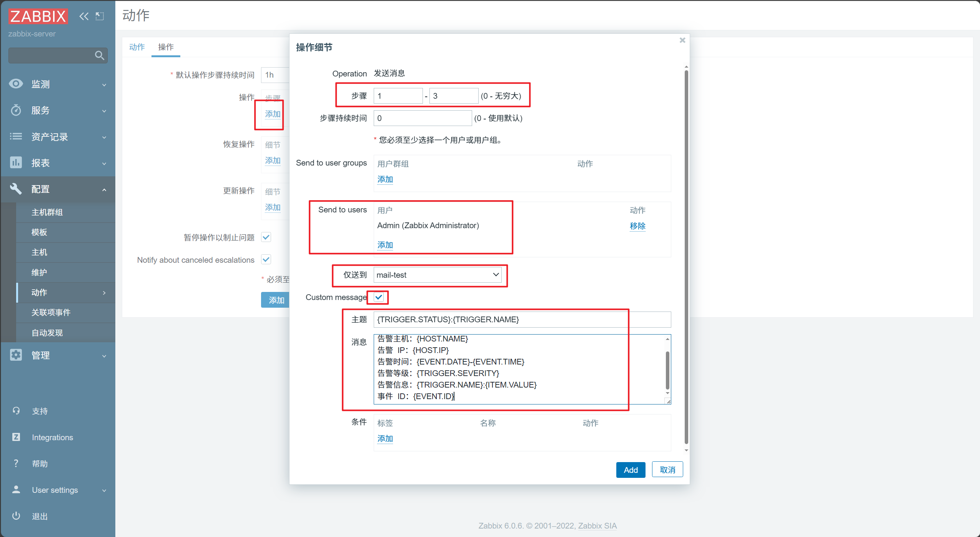Viewport: 980px width, 537px height.
Task: Switch to the 动作 tab
Action: click(137, 47)
